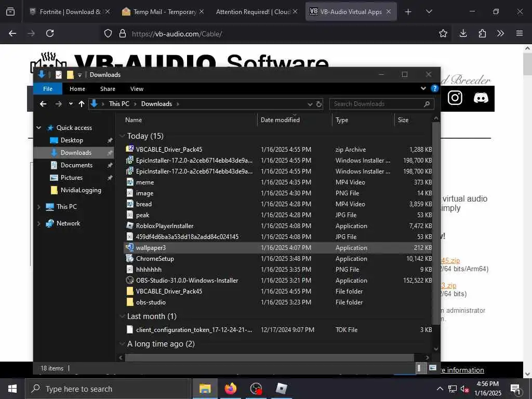Click the Explorer horizontal scrollbar
532x399 pixels.
pos(270,357)
